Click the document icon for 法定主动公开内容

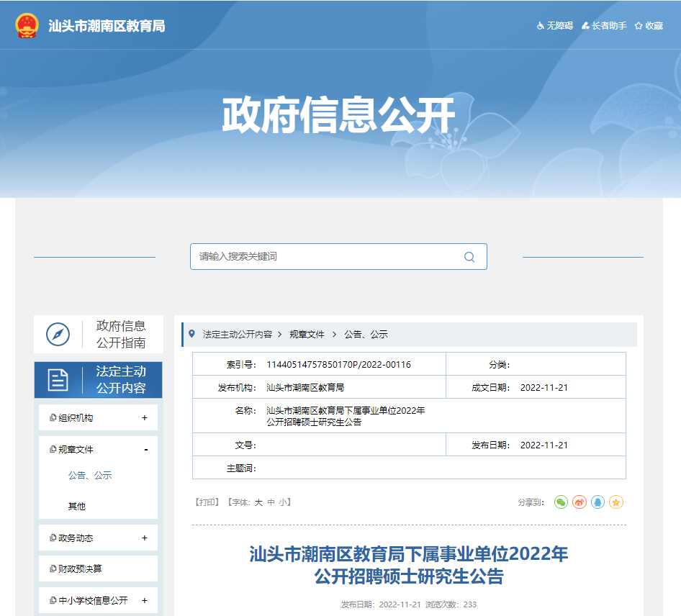click(58, 380)
